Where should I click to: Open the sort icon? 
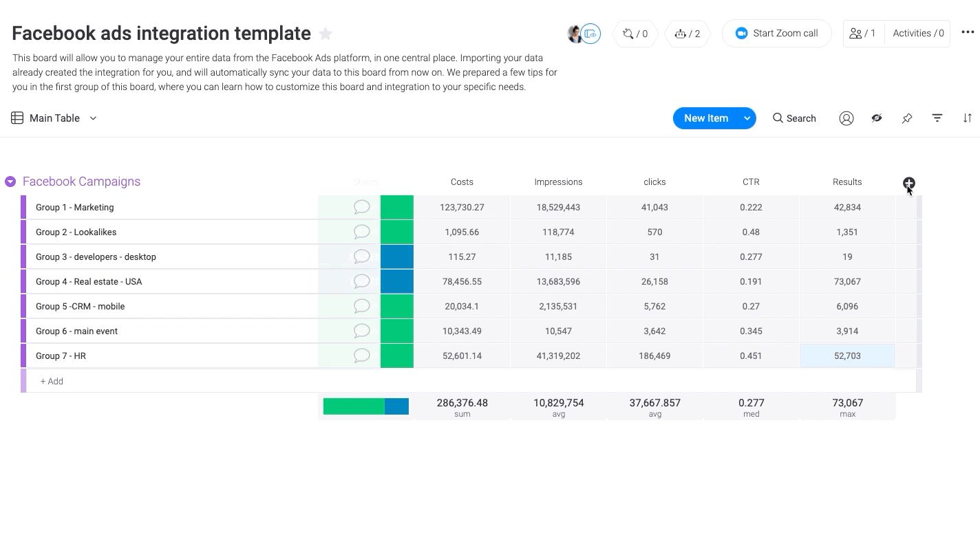968,118
